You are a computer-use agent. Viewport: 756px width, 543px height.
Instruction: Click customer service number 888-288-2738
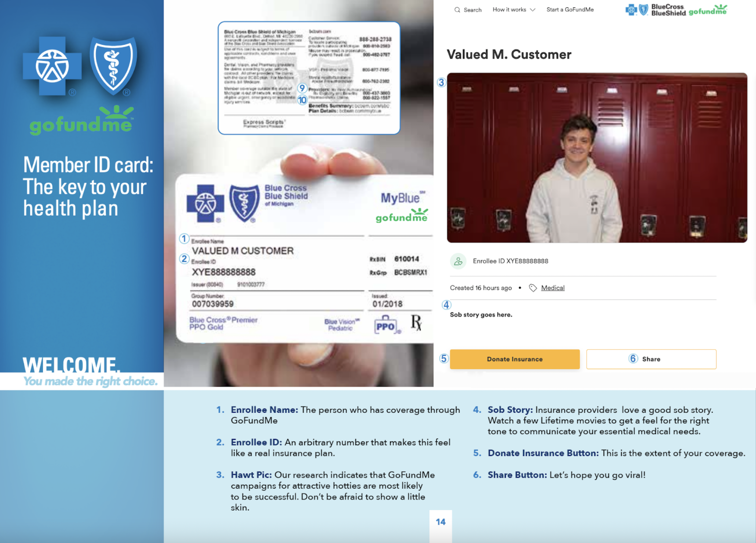tap(375, 39)
